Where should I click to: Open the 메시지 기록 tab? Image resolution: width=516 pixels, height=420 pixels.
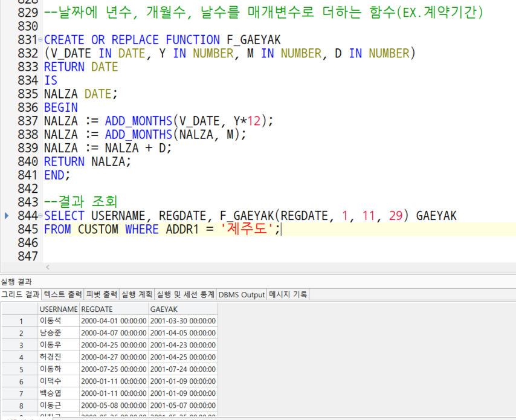(288, 294)
